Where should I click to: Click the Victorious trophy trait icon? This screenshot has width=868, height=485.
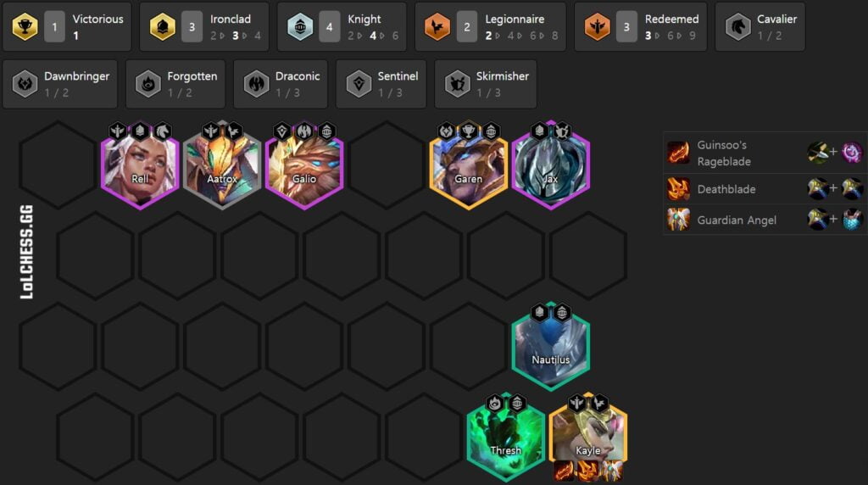25,26
